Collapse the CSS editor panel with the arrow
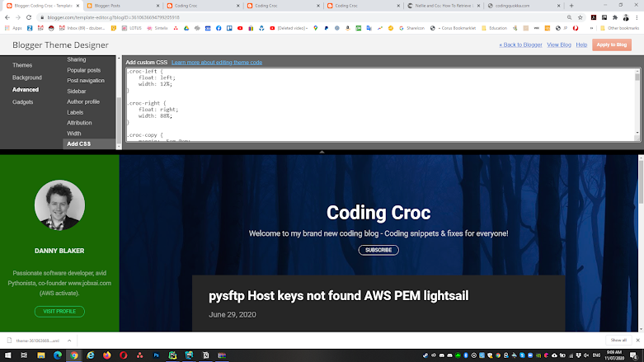644x362 pixels. (322, 152)
